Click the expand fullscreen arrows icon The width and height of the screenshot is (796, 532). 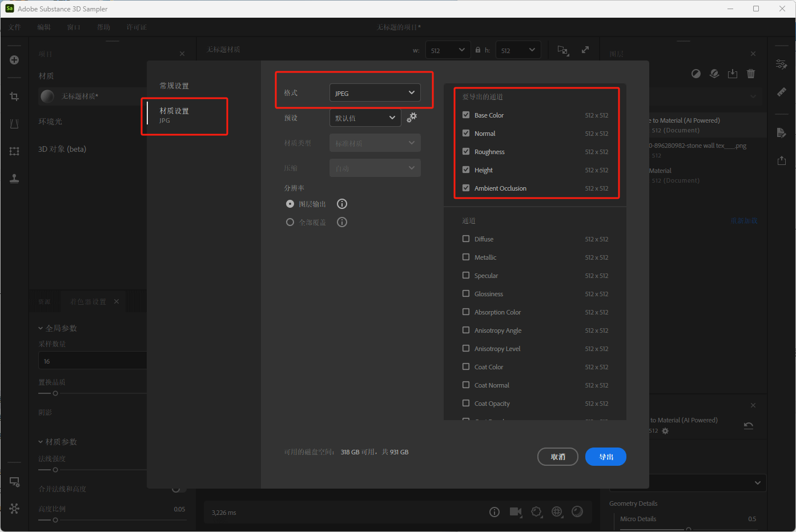click(585, 50)
